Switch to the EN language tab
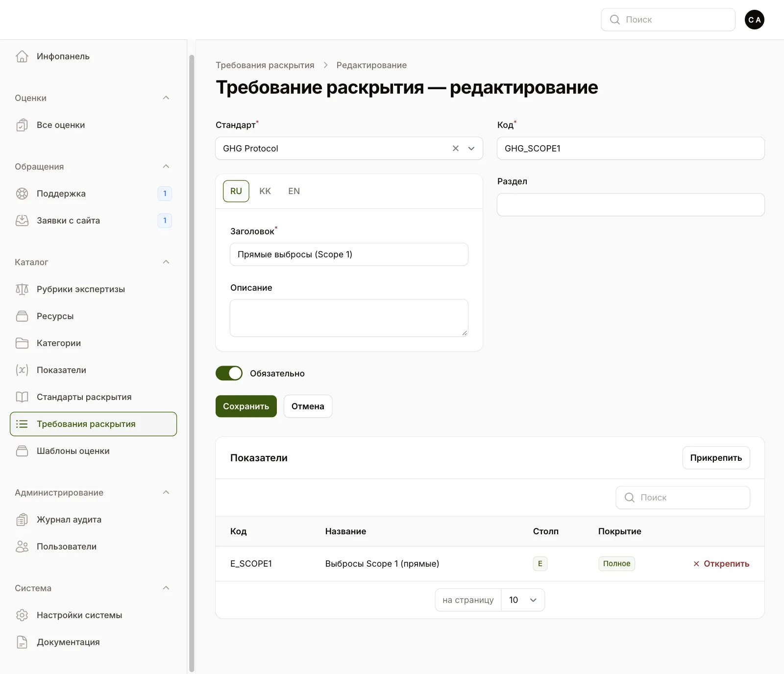 tap(294, 191)
